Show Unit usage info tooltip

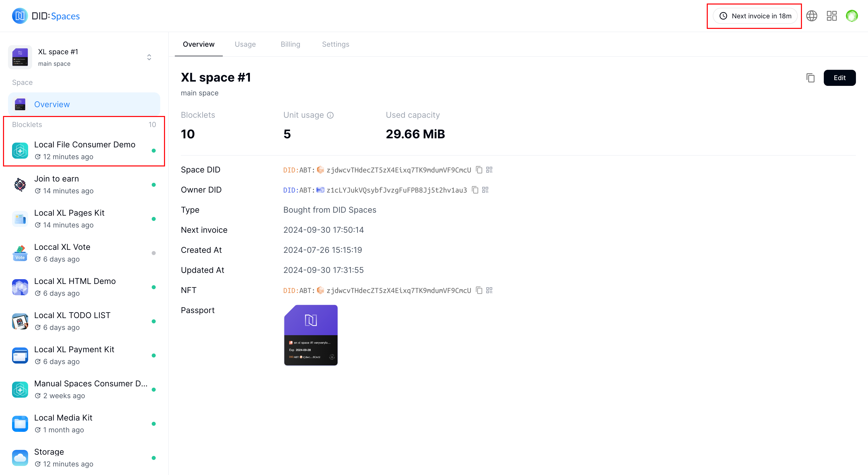[x=330, y=115]
